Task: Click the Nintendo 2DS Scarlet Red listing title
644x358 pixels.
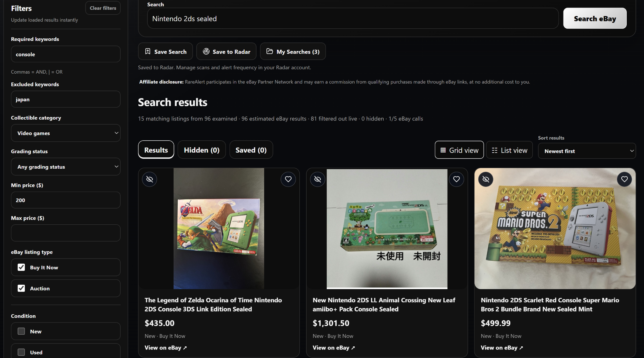Action: pos(550,305)
